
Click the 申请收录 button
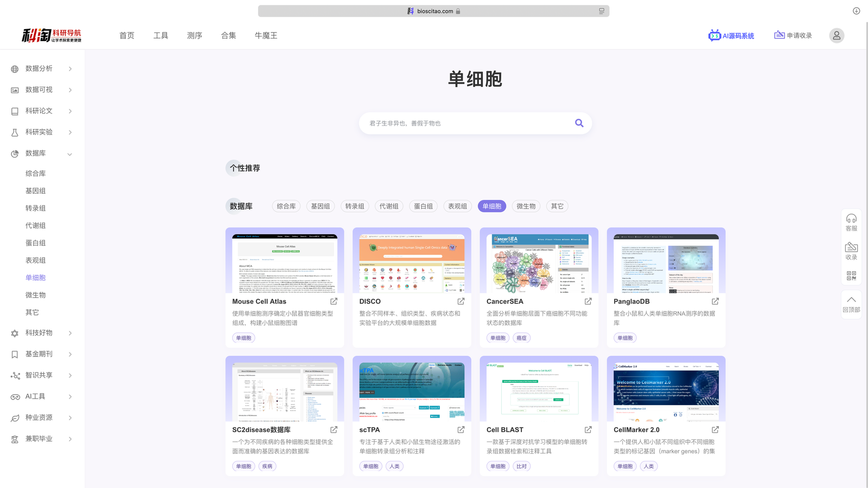click(x=793, y=36)
